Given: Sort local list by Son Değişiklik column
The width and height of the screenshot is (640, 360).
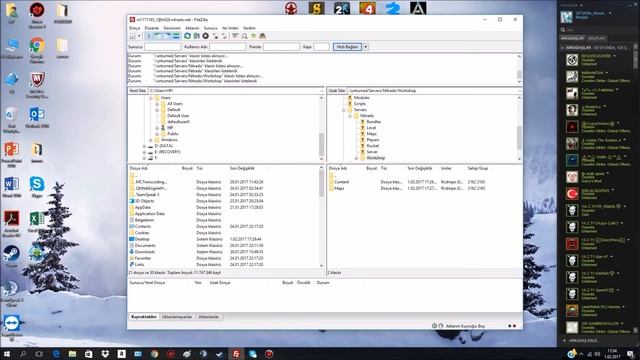Looking at the screenshot, I should coord(242,168).
